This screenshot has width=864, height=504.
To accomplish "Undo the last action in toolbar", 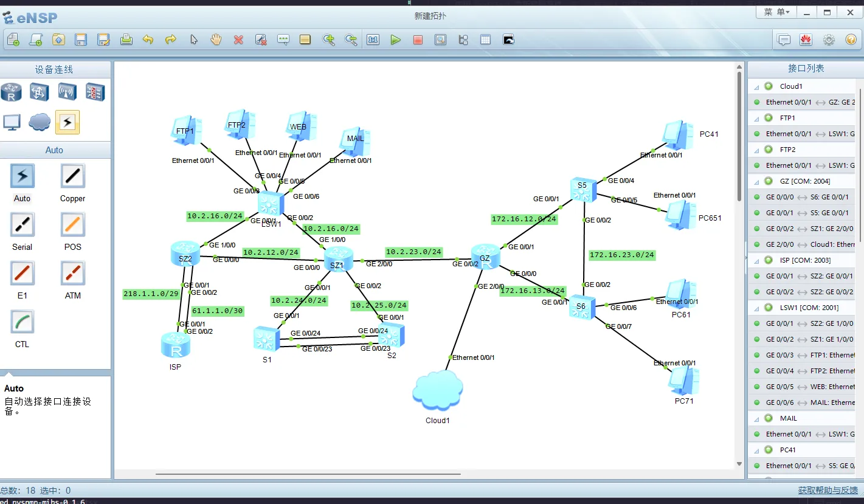I will coord(148,40).
